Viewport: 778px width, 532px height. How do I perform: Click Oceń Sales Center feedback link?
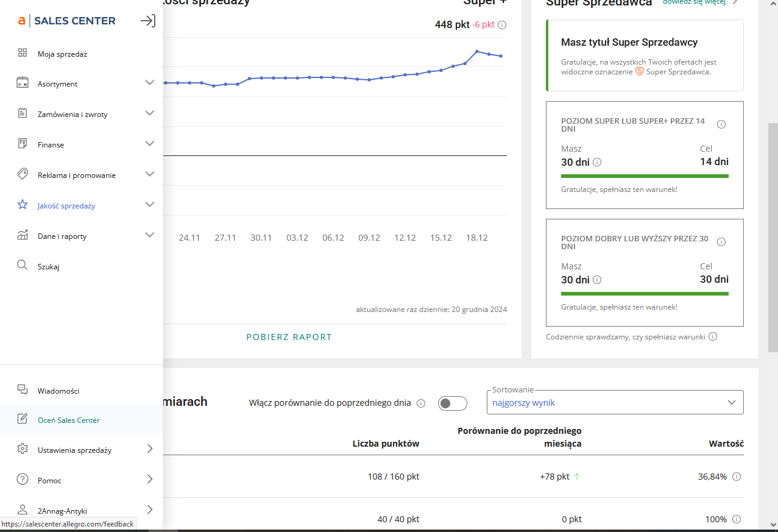click(x=69, y=420)
